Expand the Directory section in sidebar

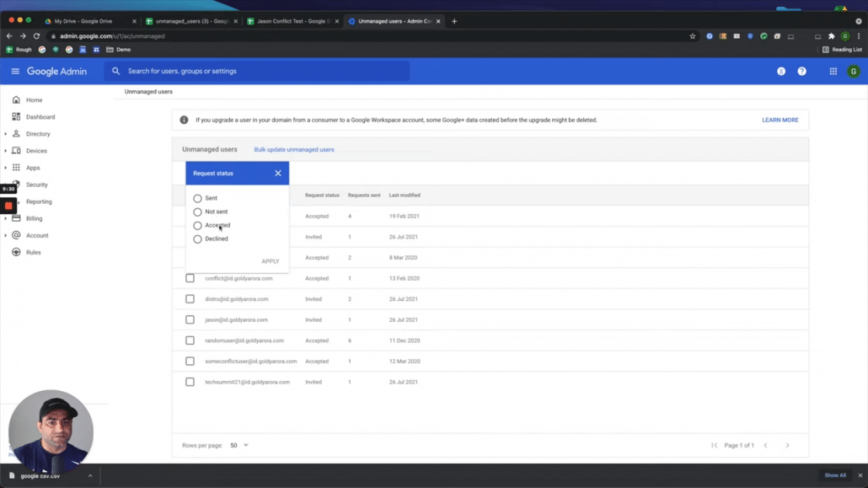pyautogui.click(x=6, y=134)
